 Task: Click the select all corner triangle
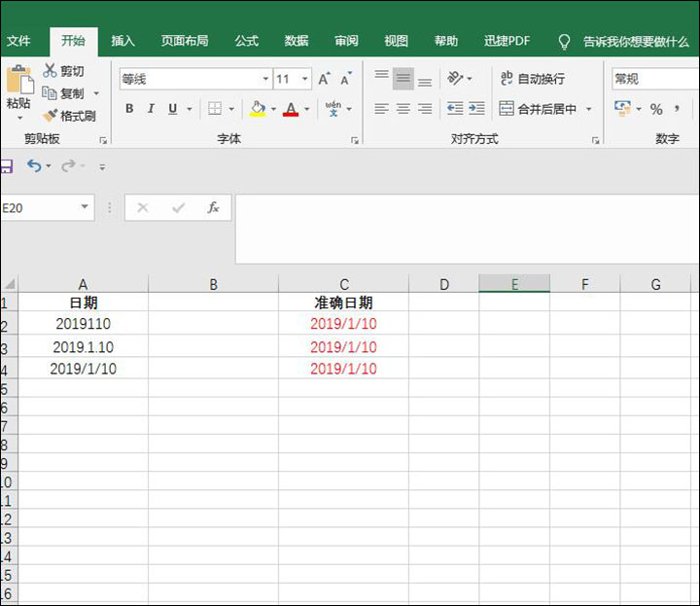pyautogui.click(x=9, y=284)
